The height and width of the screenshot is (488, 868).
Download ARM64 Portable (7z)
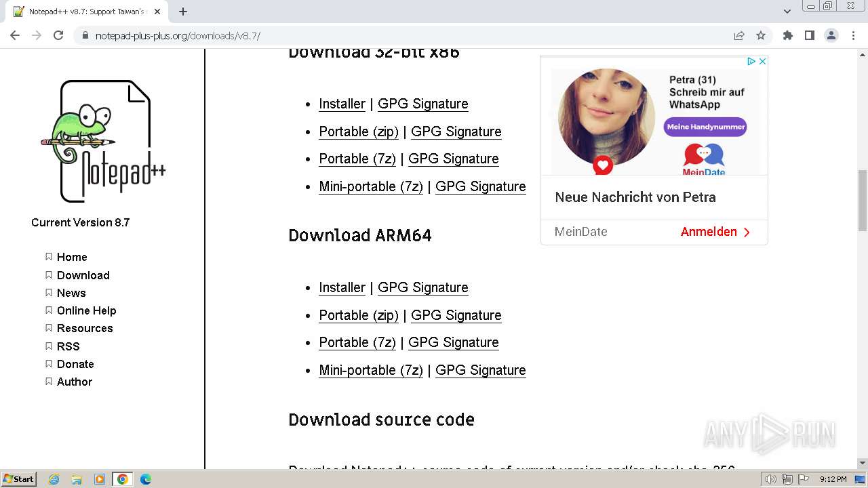pyautogui.click(x=357, y=342)
